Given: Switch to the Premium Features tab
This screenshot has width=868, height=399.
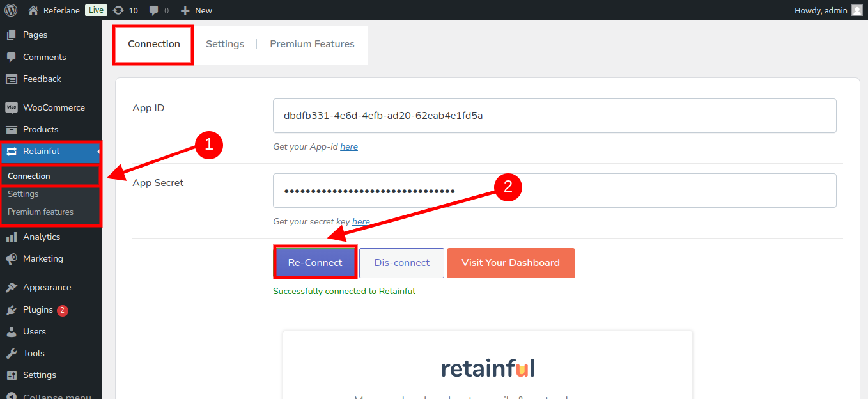Looking at the screenshot, I should coord(312,44).
